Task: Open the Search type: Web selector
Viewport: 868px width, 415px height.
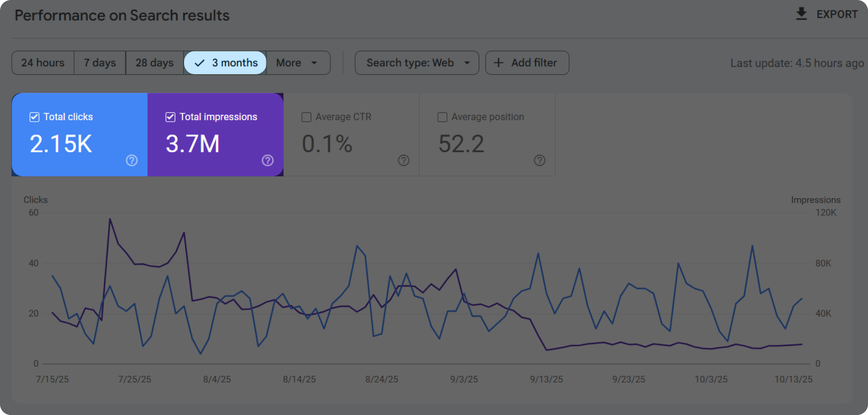Action: pyautogui.click(x=416, y=62)
